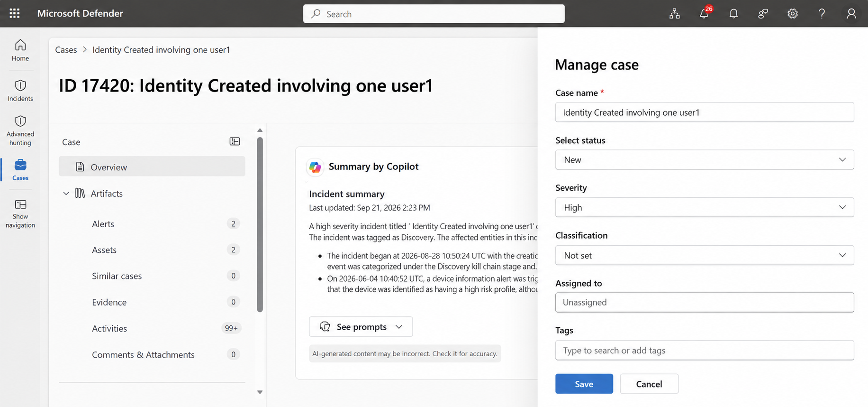Click the scroll up arrow of case panel
The width and height of the screenshot is (868, 407).
(260, 130)
